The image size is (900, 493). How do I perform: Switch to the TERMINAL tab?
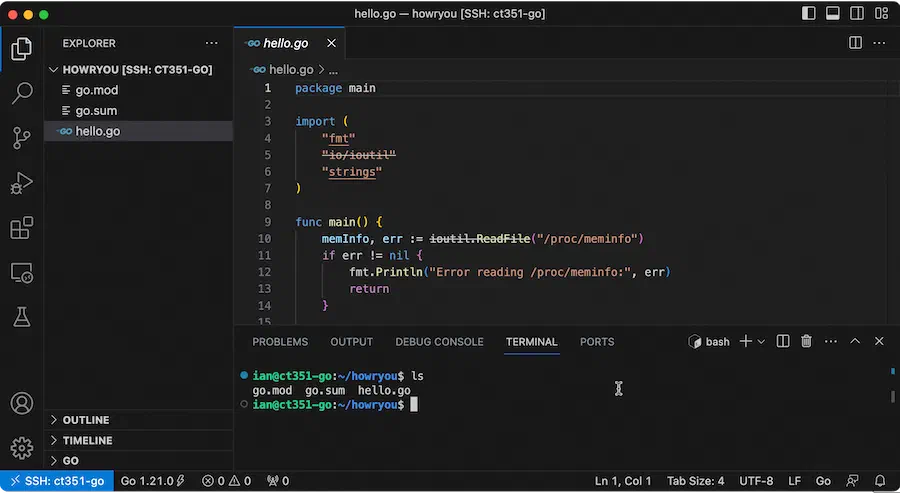(532, 341)
